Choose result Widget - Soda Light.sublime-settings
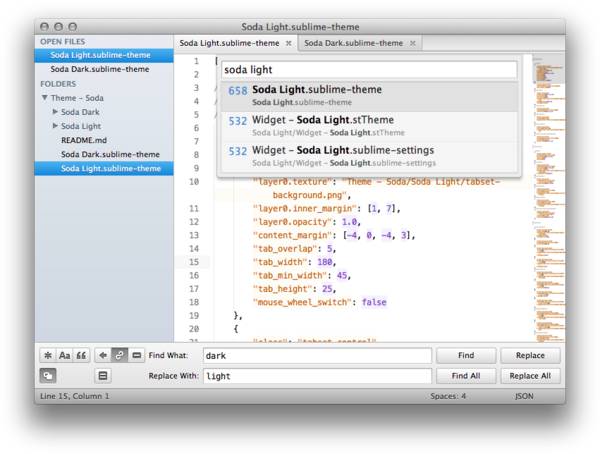The height and width of the screenshot is (454, 600). tap(369, 156)
